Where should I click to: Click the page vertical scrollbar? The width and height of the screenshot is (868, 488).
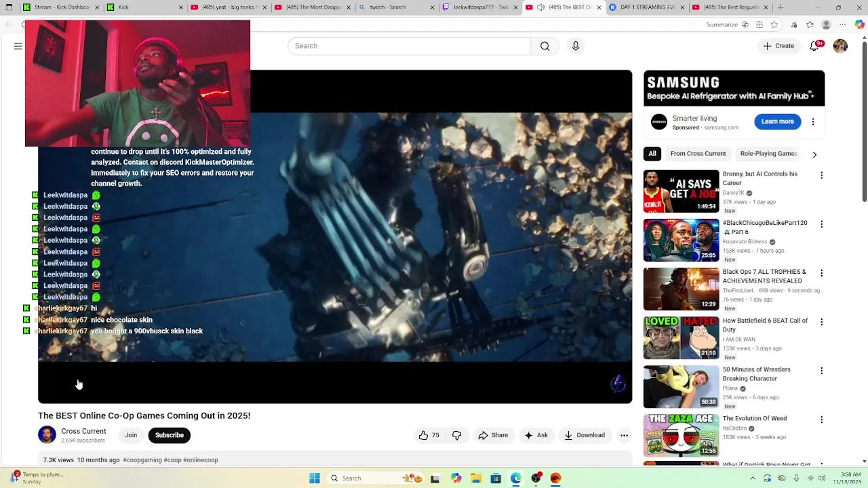(864, 122)
